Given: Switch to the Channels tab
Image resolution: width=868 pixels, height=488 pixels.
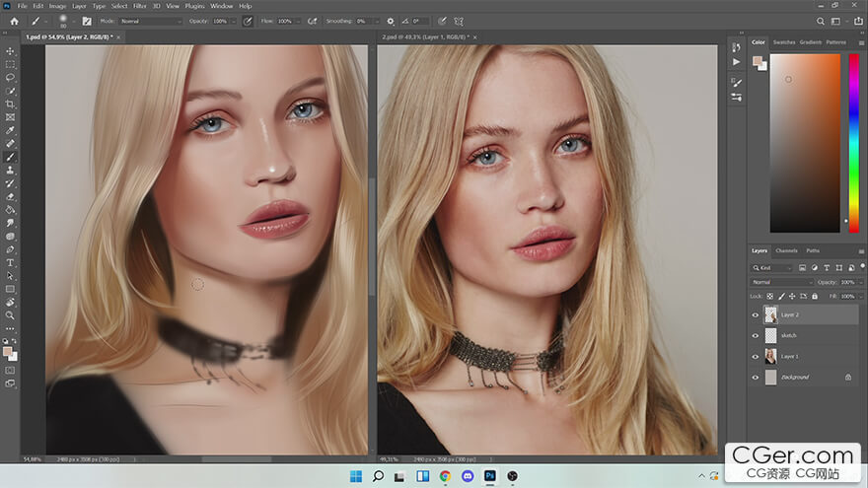Looking at the screenshot, I should 786,251.
